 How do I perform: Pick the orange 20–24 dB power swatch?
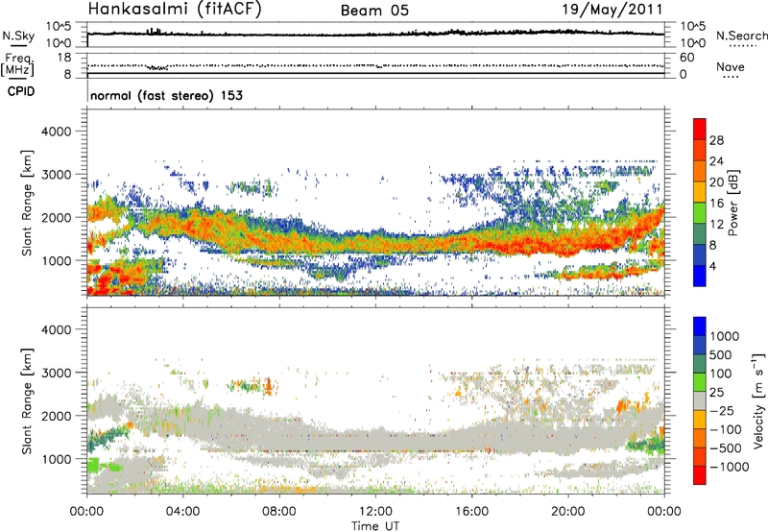click(x=700, y=171)
